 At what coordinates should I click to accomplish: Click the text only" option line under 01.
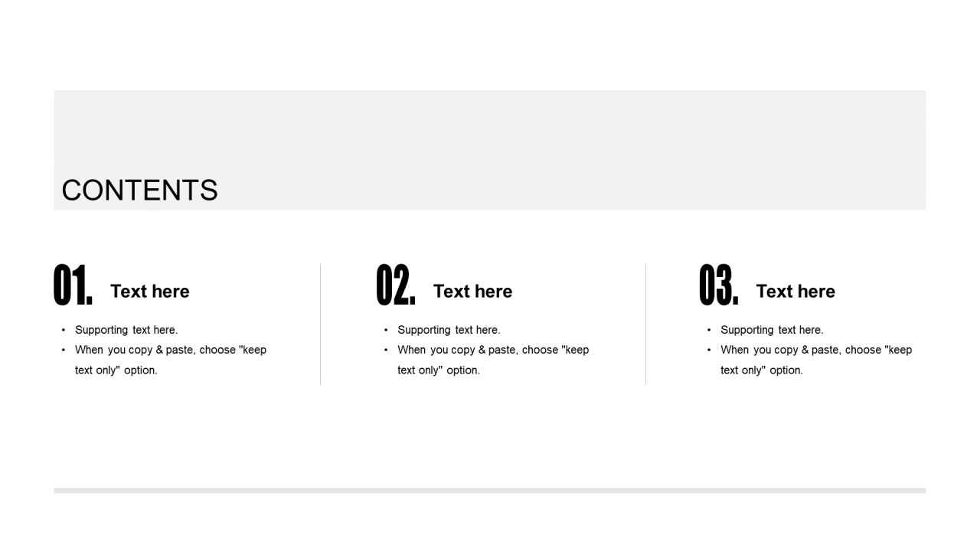116,370
